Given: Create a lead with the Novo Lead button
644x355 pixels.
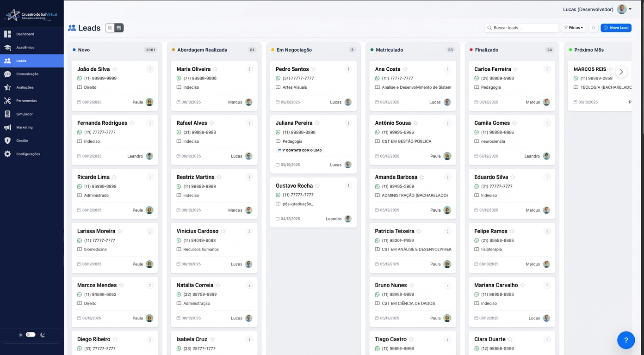Looking at the screenshot, I should 616,27.
